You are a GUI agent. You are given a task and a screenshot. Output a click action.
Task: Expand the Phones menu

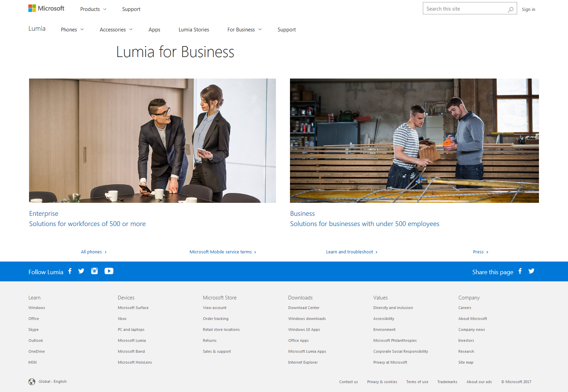(x=72, y=30)
